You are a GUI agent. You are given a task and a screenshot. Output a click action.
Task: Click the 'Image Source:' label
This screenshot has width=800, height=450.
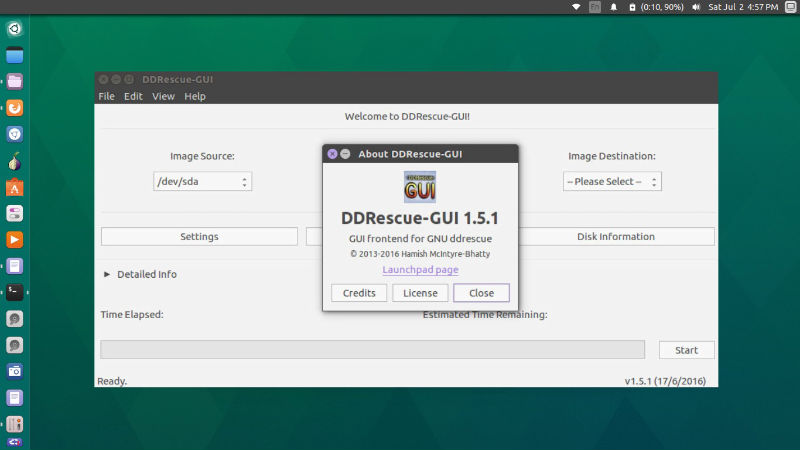coord(203,156)
